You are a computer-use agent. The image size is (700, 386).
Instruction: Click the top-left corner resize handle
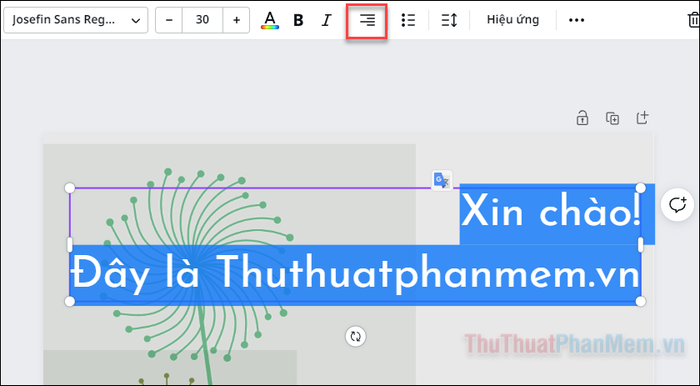[x=70, y=188]
